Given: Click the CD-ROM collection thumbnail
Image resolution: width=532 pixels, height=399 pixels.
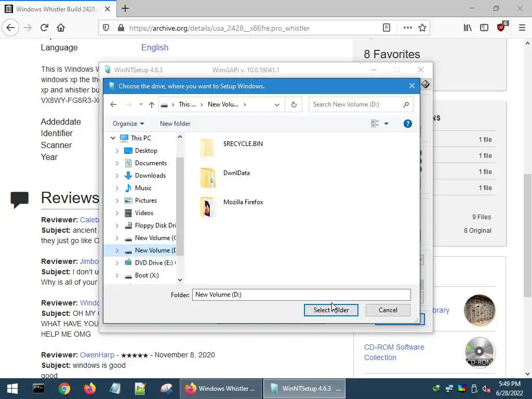Looking at the screenshot, I should 479,353.
